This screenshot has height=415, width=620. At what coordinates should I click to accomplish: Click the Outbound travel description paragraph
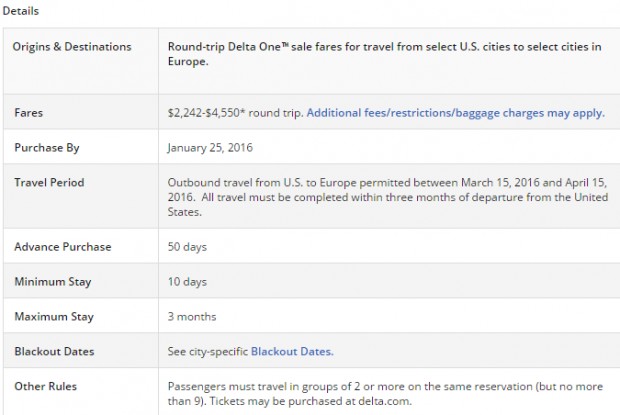(388, 197)
